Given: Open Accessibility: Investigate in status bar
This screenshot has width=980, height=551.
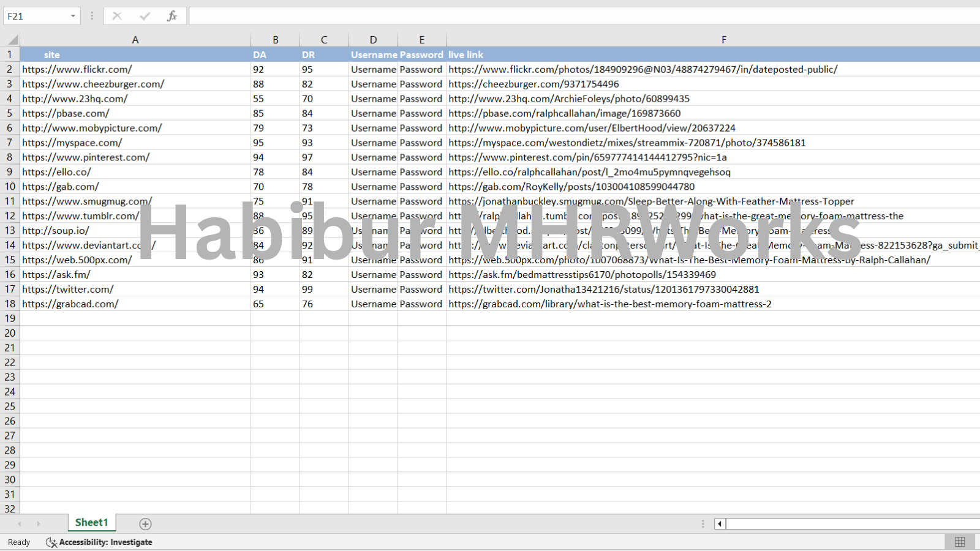Looking at the screenshot, I should pyautogui.click(x=99, y=542).
